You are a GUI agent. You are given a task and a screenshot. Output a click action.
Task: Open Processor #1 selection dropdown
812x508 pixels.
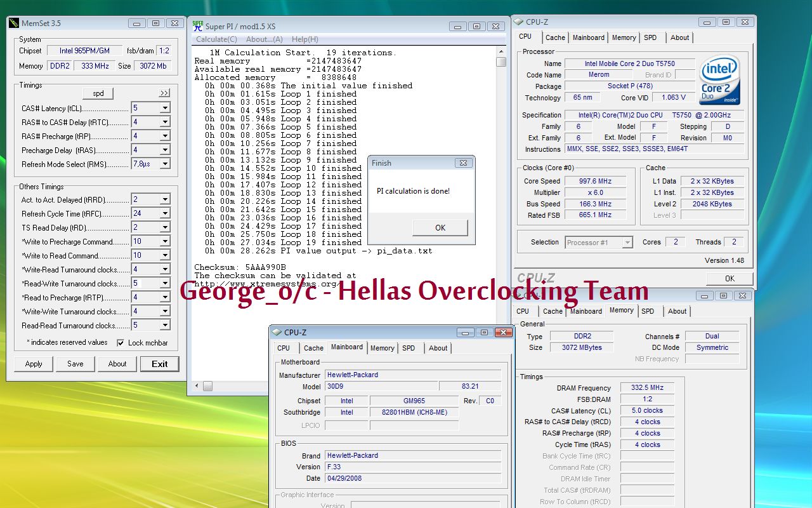(627, 242)
